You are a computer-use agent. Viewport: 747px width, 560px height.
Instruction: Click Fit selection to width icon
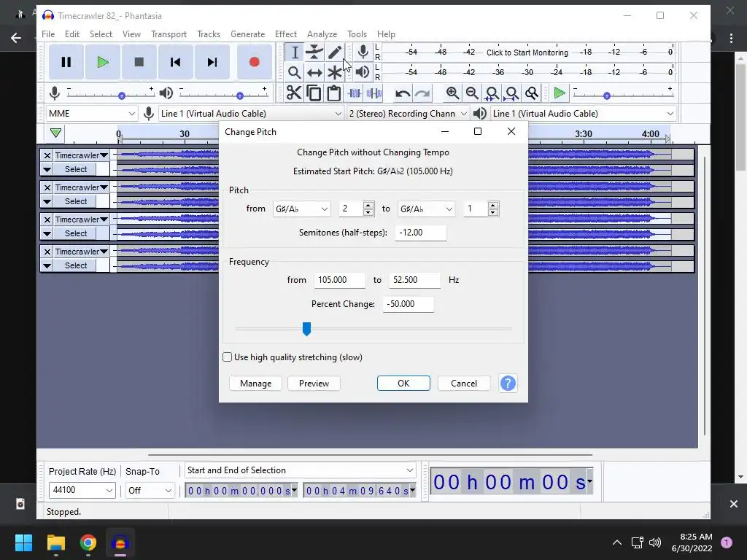(492, 93)
